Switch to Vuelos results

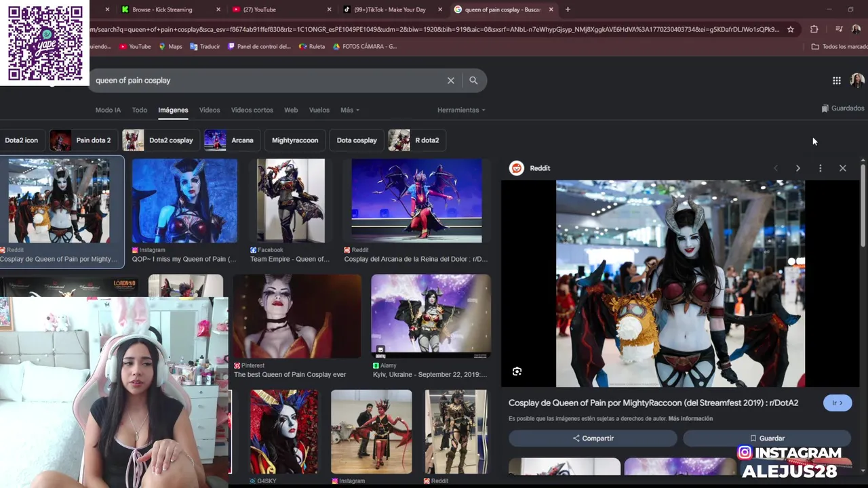319,110
